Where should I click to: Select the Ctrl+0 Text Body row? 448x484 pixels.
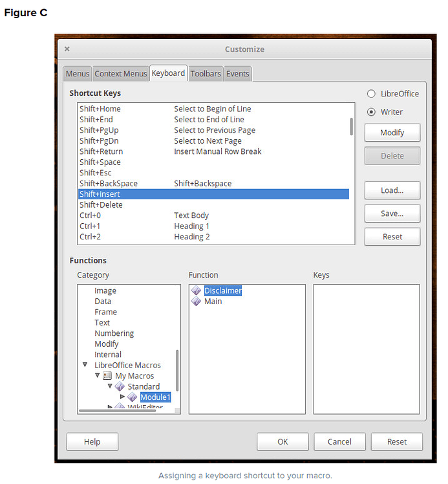tap(213, 215)
